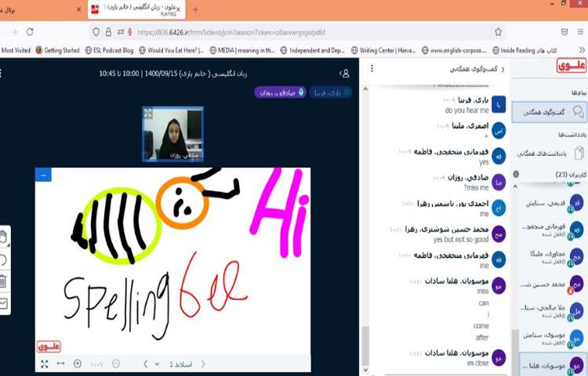Open the users gear settings icon
This screenshot has width=588, height=376.
pyautogui.click(x=516, y=174)
